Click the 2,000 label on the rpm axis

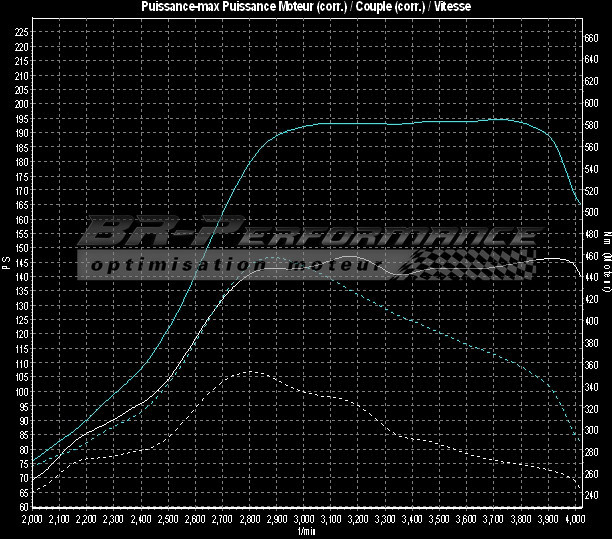click(x=32, y=520)
